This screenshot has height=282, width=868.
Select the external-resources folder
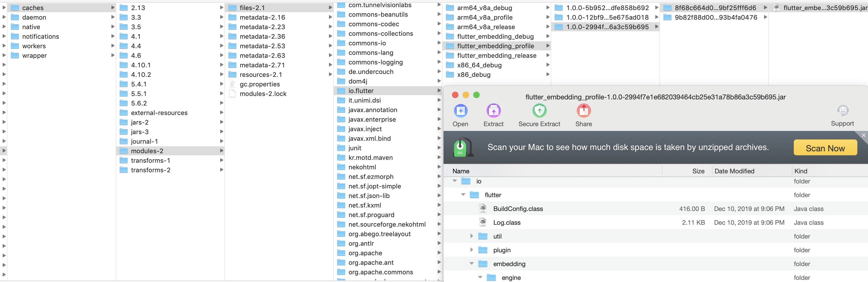(x=171, y=113)
